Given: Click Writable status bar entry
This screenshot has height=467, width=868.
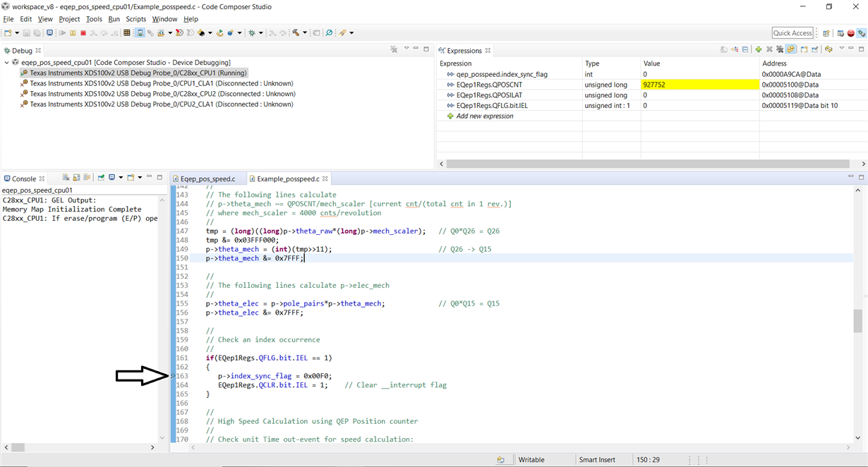Looking at the screenshot, I should tap(531, 460).
